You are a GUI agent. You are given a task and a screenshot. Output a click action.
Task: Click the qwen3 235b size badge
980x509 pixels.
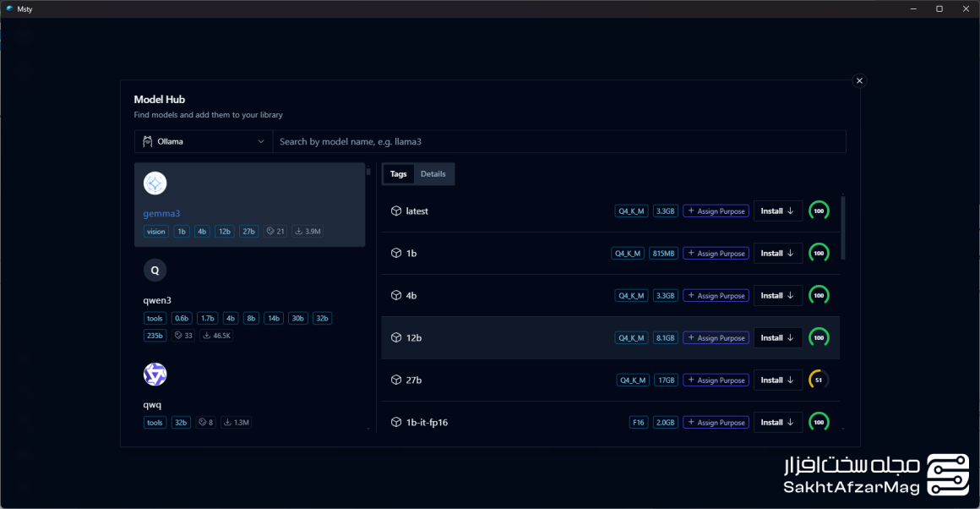coord(155,336)
